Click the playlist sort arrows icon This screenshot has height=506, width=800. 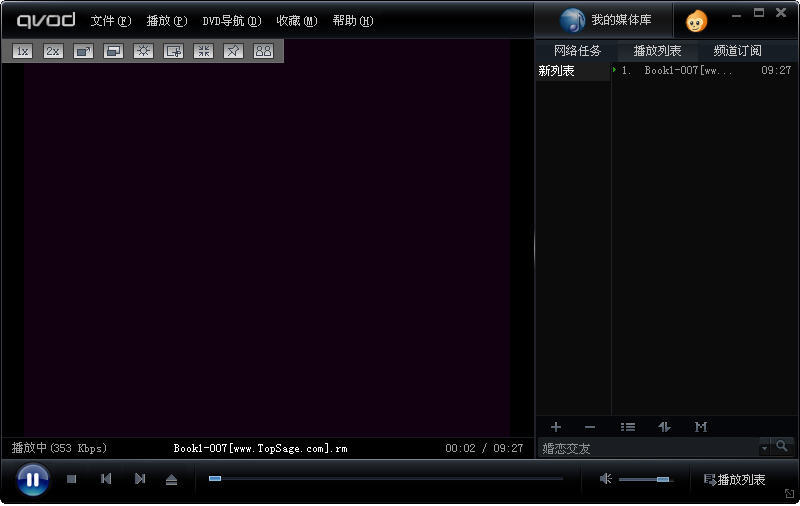coord(664,427)
